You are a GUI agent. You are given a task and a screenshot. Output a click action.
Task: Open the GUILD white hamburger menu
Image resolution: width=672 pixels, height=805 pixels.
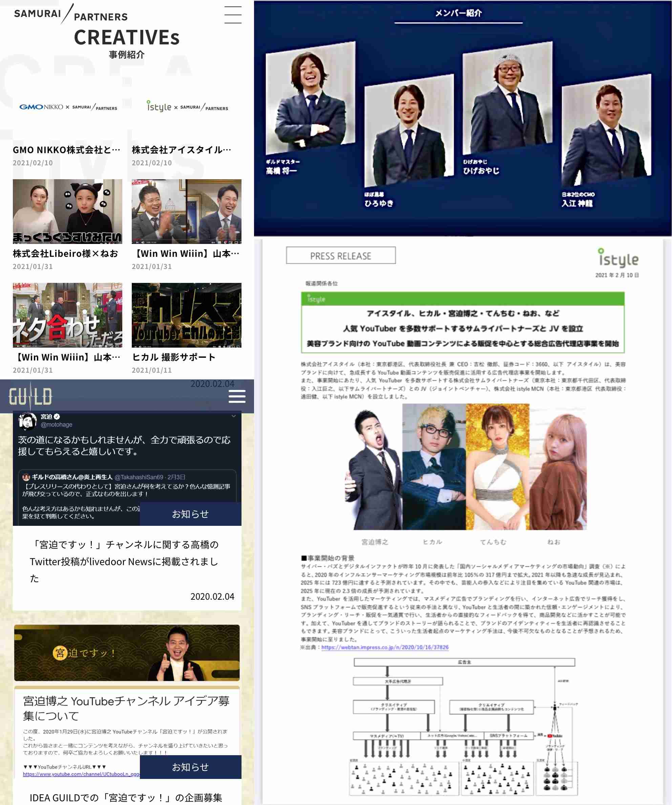pos(237,396)
